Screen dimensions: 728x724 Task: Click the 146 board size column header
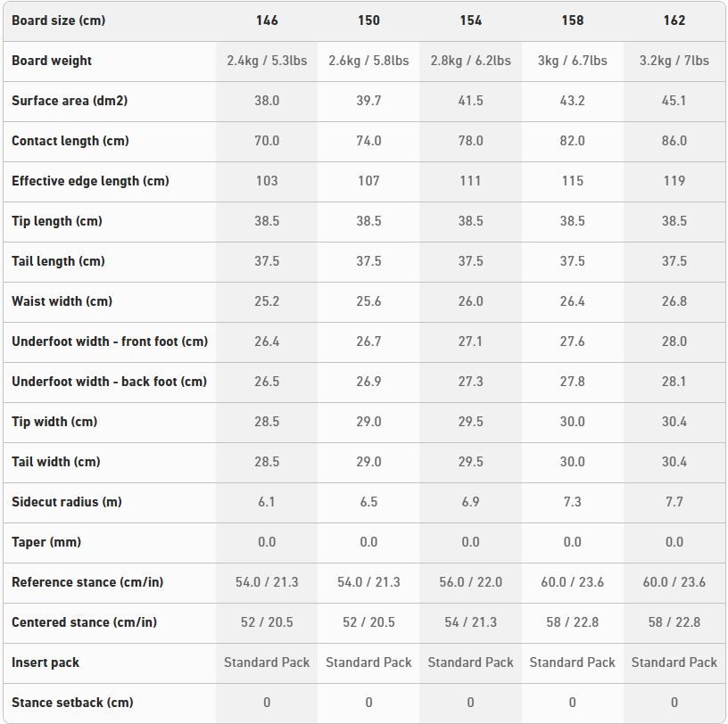coord(267,21)
